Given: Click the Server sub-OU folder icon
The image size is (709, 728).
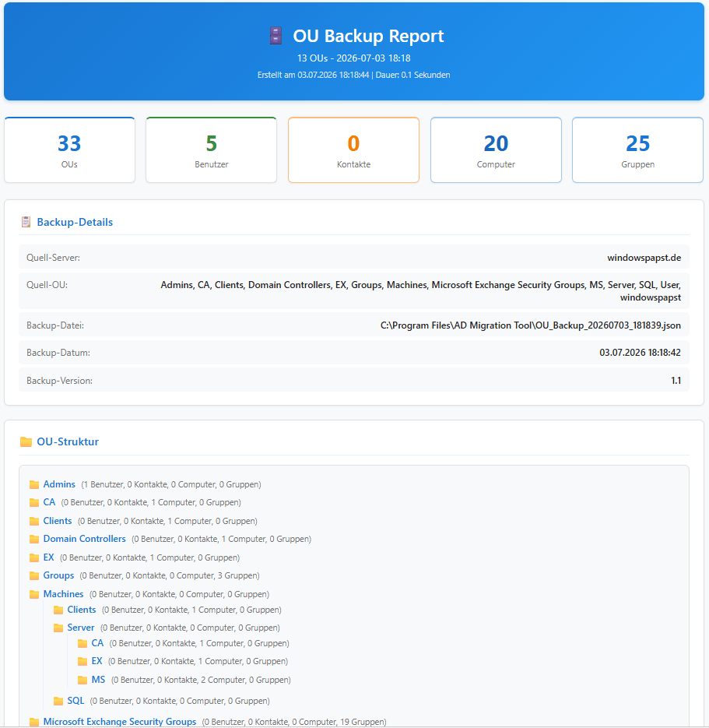Looking at the screenshot, I should click(58, 628).
